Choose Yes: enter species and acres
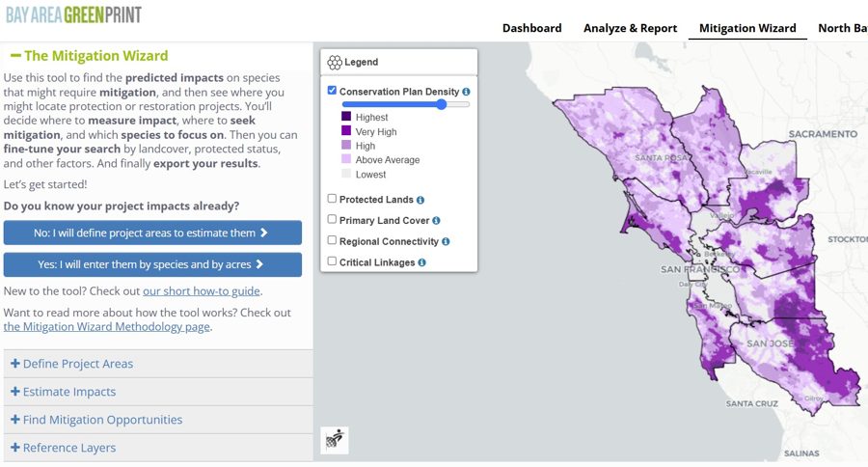This screenshot has width=868, height=467. (x=152, y=264)
